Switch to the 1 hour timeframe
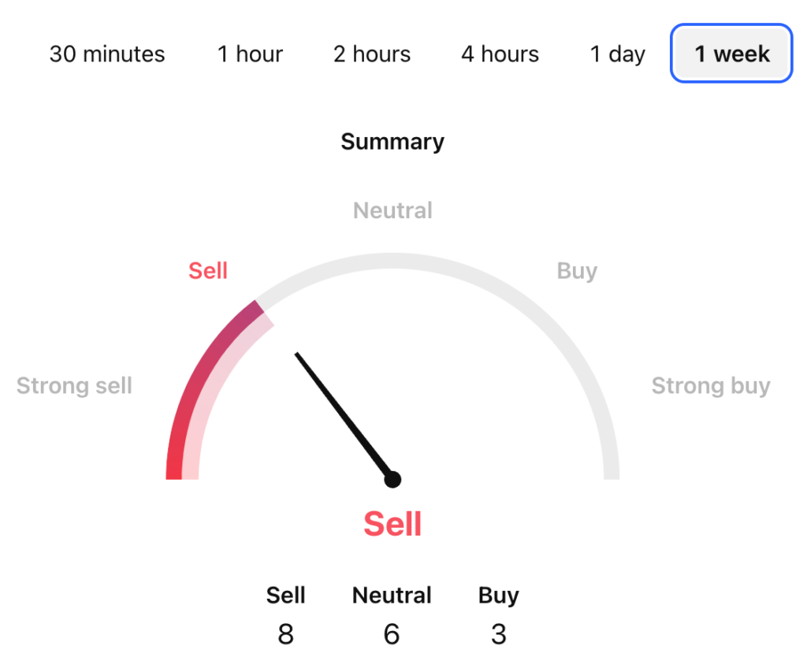This screenshot has height=672, width=807. [250, 54]
